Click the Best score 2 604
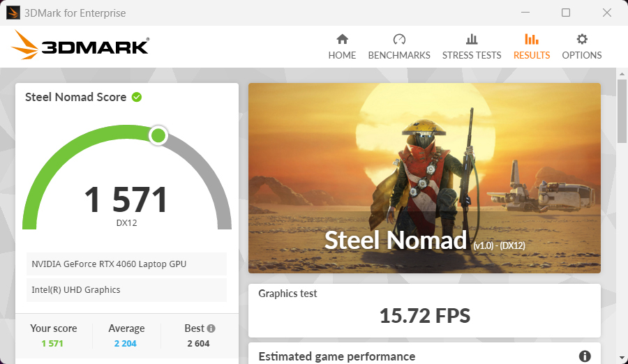Screen dimensions: 628x364 198,344
